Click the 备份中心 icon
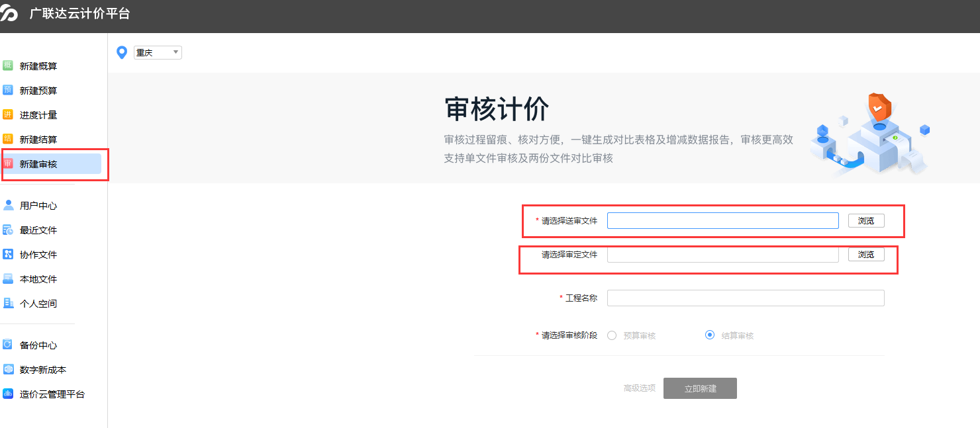Screen dimensions: 980x428 point(8,345)
